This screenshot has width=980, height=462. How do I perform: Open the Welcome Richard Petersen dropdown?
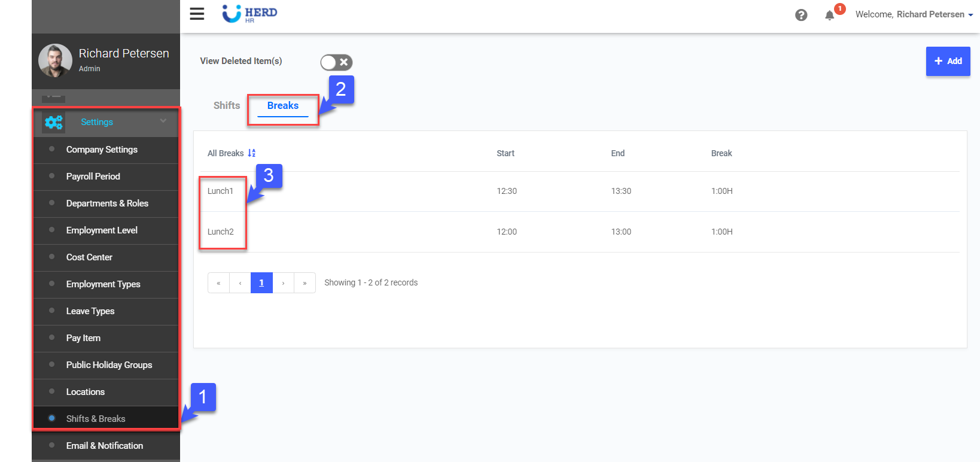[x=914, y=14]
